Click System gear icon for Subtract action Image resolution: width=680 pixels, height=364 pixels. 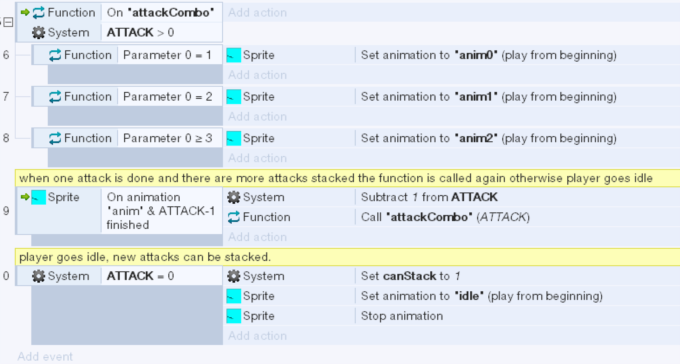point(234,197)
